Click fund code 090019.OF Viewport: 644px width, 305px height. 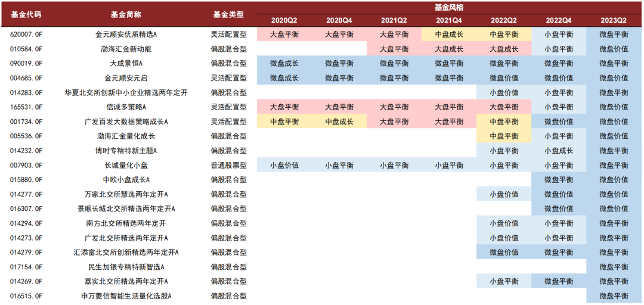pyautogui.click(x=26, y=64)
